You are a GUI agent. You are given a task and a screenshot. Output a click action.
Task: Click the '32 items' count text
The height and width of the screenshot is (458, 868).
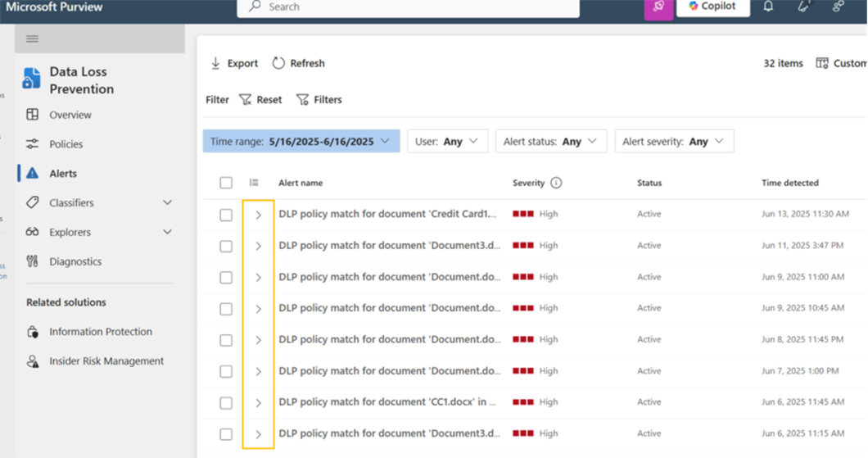click(x=783, y=64)
